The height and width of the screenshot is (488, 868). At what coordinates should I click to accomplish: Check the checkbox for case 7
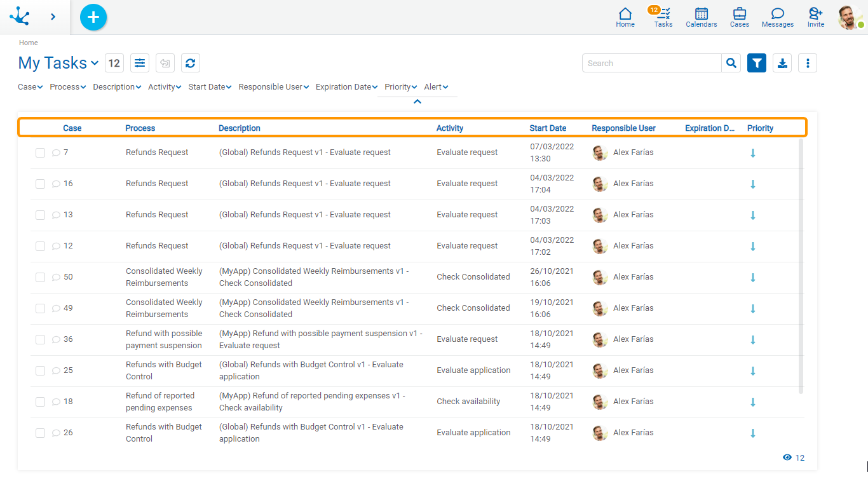coord(40,152)
